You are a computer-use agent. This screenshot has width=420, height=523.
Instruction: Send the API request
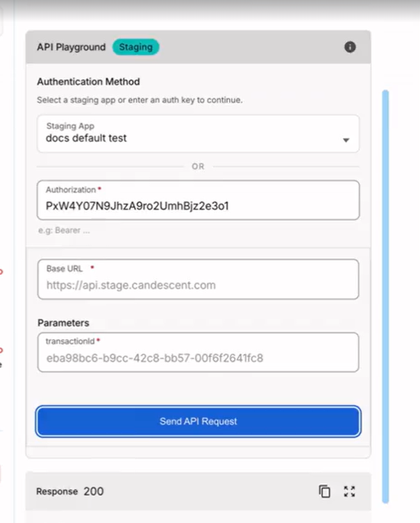[198, 422]
